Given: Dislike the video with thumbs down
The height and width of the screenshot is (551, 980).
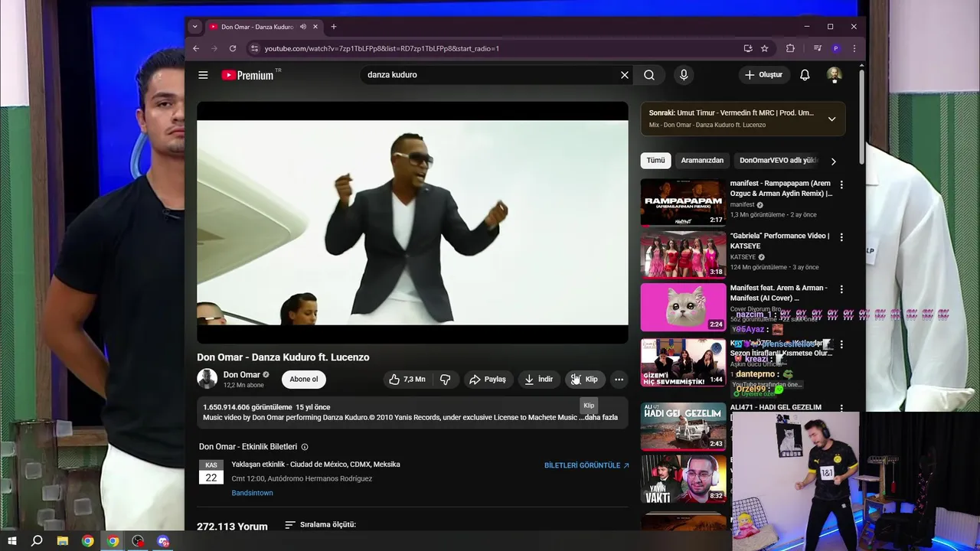Looking at the screenshot, I should click(445, 380).
